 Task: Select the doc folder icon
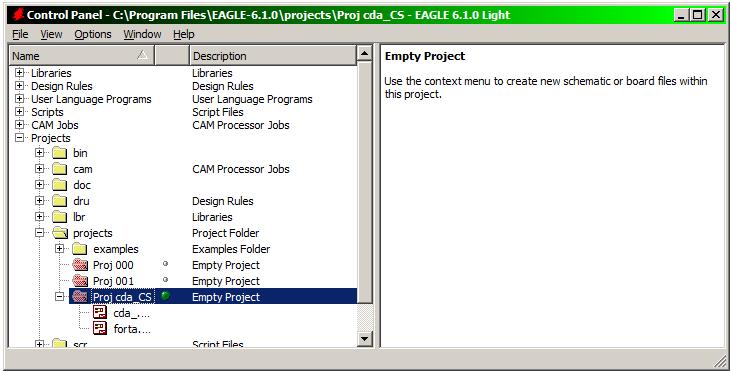tap(60, 185)
